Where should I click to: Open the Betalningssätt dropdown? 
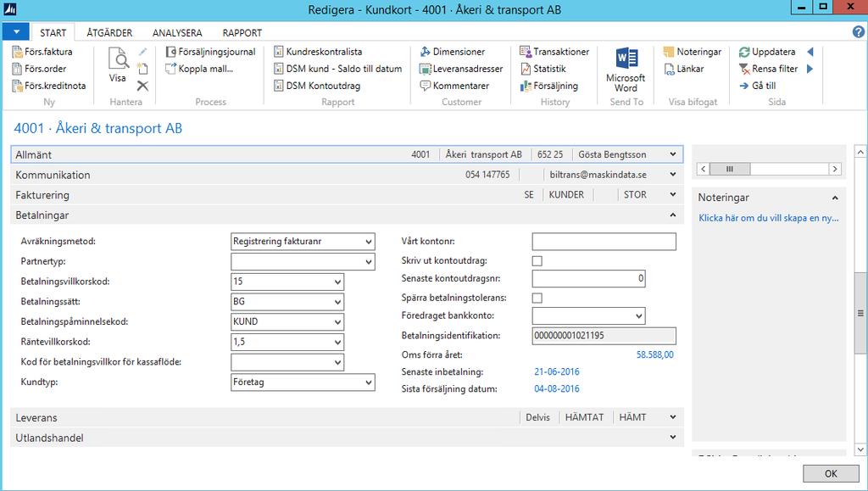(x=337, y=302)
